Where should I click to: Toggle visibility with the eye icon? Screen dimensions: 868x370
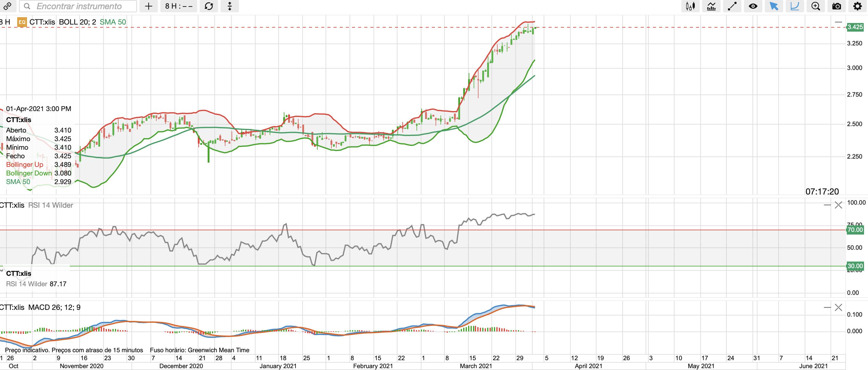[753, 6]
